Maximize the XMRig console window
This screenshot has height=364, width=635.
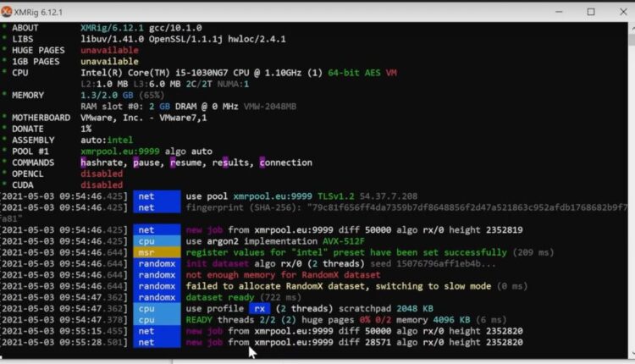click(590, 11)
